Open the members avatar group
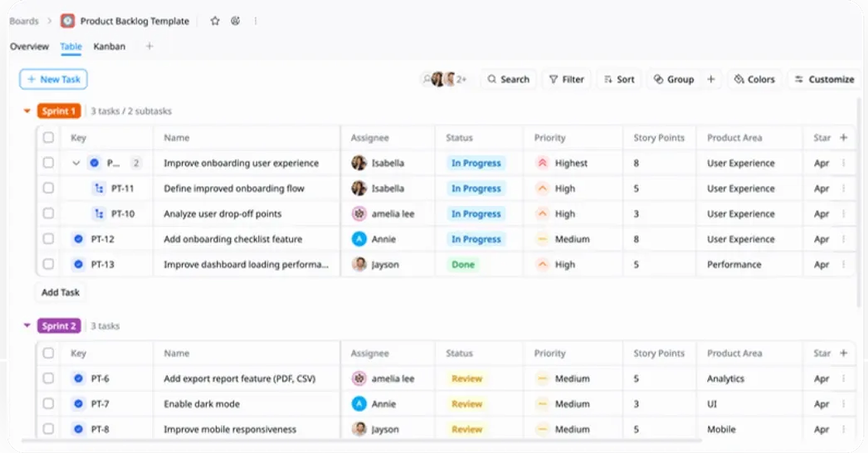 tap(444, 79)
